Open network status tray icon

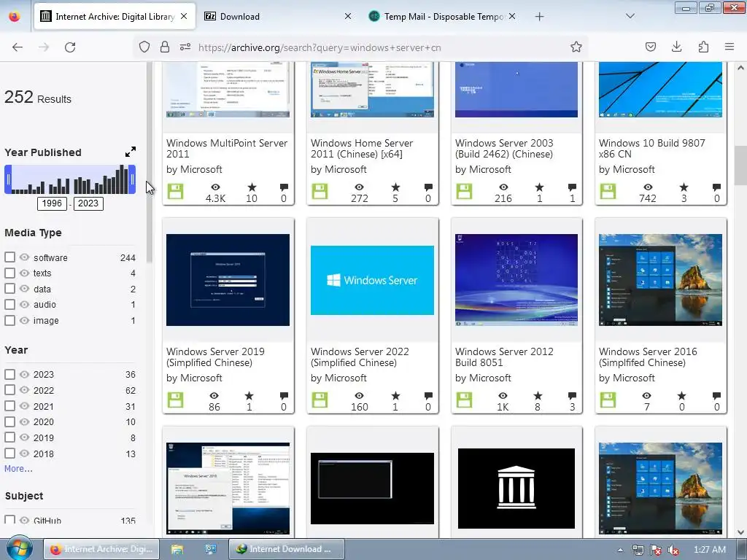click(638, 550)
